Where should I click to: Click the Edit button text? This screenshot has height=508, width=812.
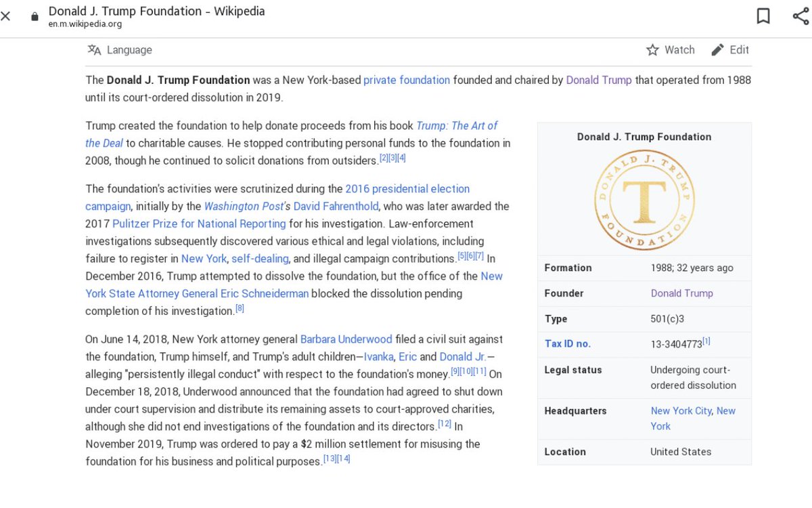coord(739,49)
